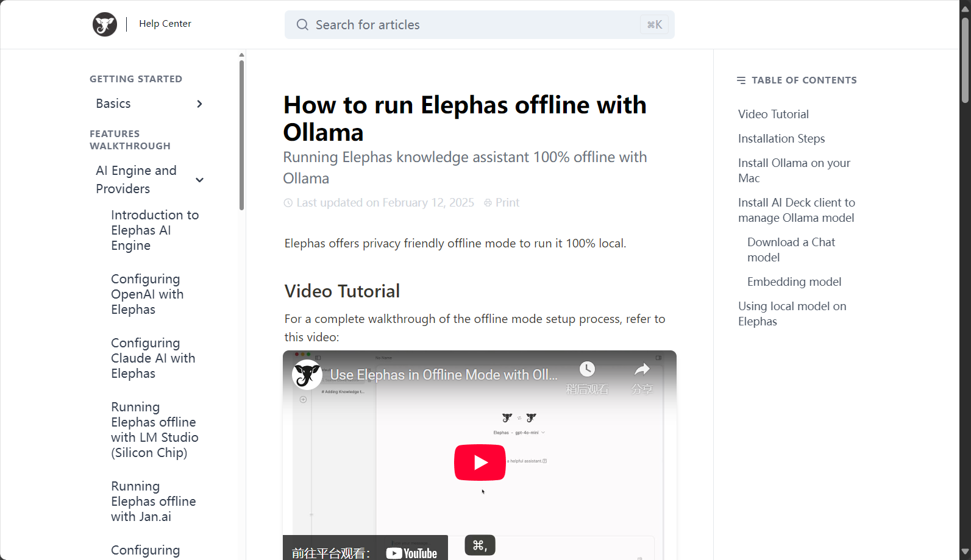Click the ⌘K shortcut badge in search bar
The image size is (971, 560).
pos(655,25)
